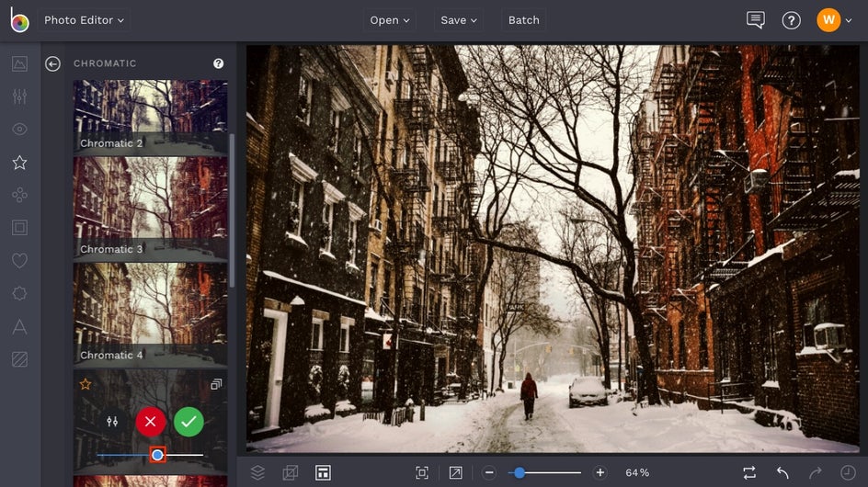The width and height of the screenshot is (868, 487).
Task: Open the Overlays heart sidebar tool
Action: (x=19, y=260)
